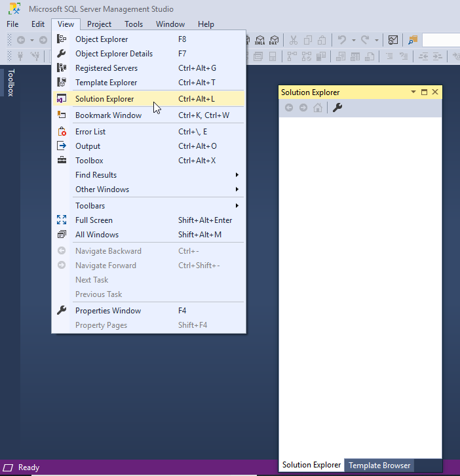460x476 pixels.
Task: Choose Output from the View menu
Action: (x=149, y=146)
